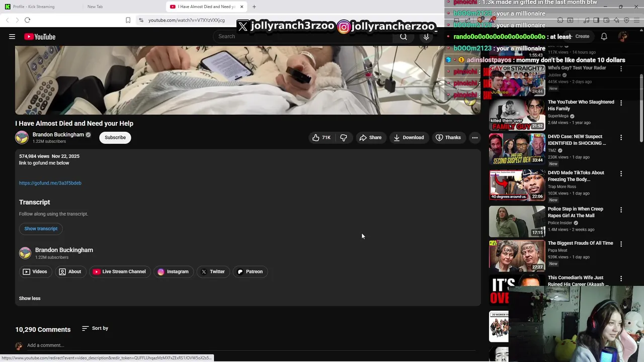
Task: Open a new browser tab with the plus icon
Action: coord(254,7)
